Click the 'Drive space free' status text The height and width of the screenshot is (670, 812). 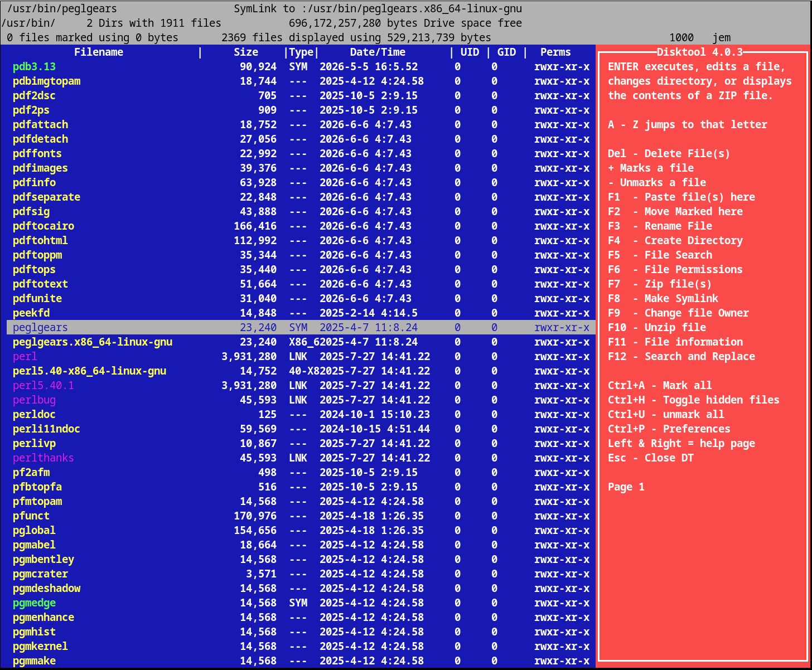[473, 23]
